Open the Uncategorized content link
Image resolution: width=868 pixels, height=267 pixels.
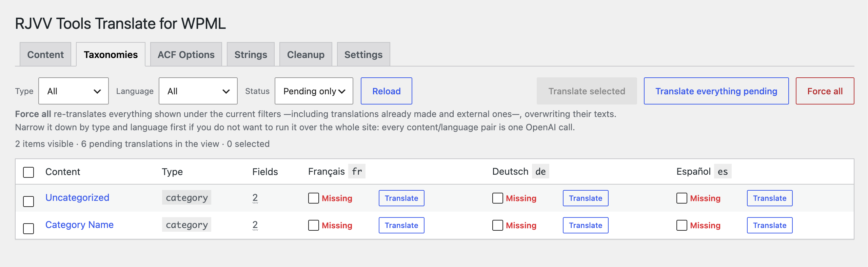pyautogui.click(x=77, y=197)
